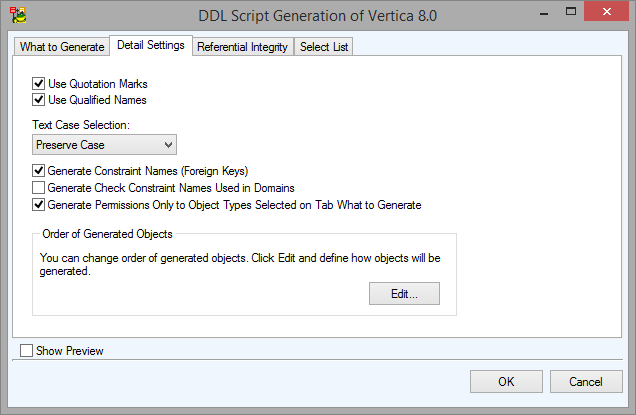The height and width of the screenshot is (415, 636).
Task: Uncheck Use Qualified Names
Action: tap(39, 100)
